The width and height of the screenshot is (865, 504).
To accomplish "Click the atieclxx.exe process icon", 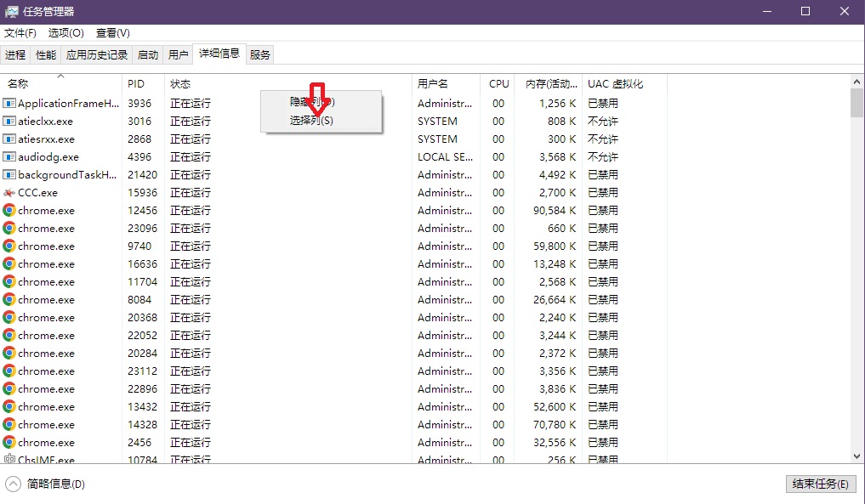I will click(x=9, y=122).
